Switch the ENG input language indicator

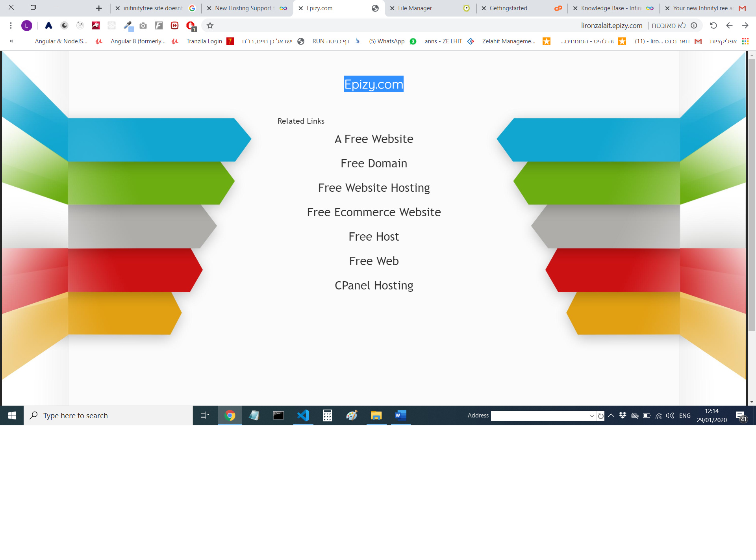tap(685, 415)
